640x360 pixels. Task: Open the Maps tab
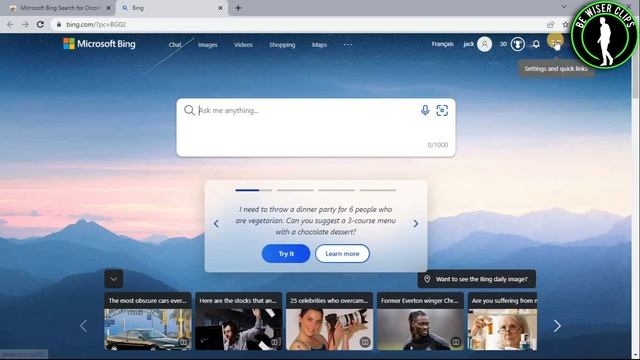[x=319, y=45]
